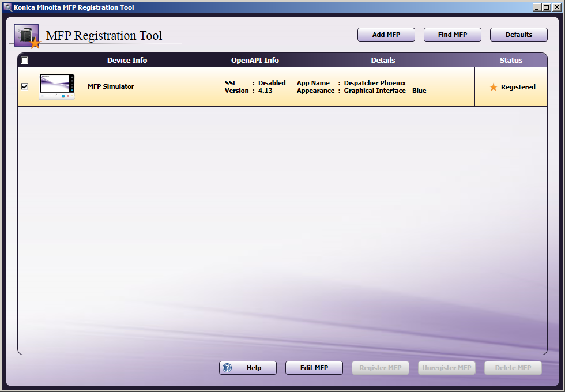Click the Delete MFP button

513,368
